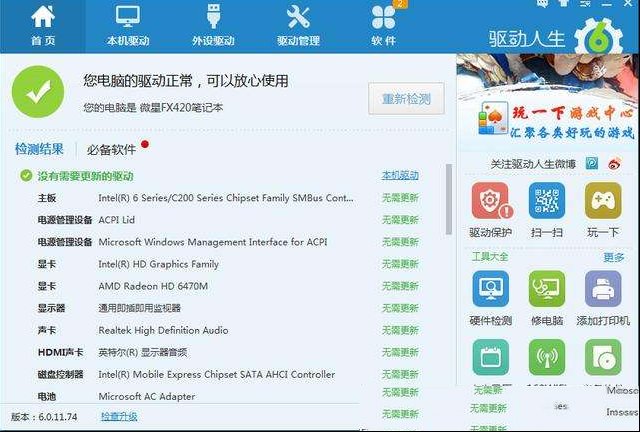This screenshot has width=640, height=432.
Task: Click the 重新检测 button
Action: 406,98
